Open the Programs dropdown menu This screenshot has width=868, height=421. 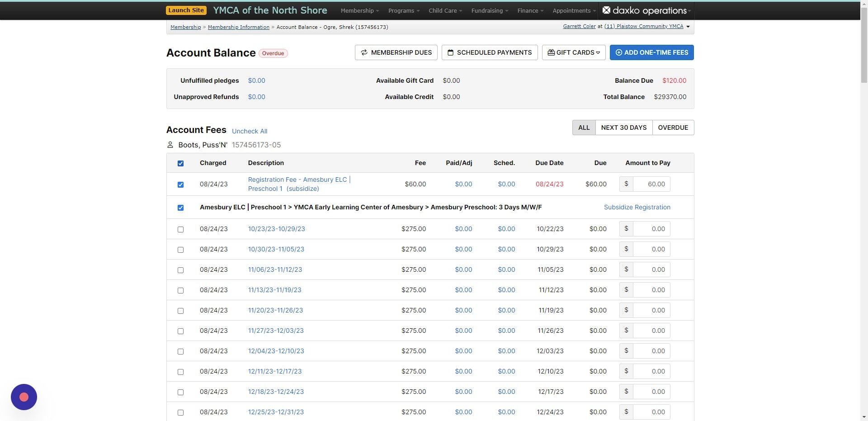coord(404,10)
